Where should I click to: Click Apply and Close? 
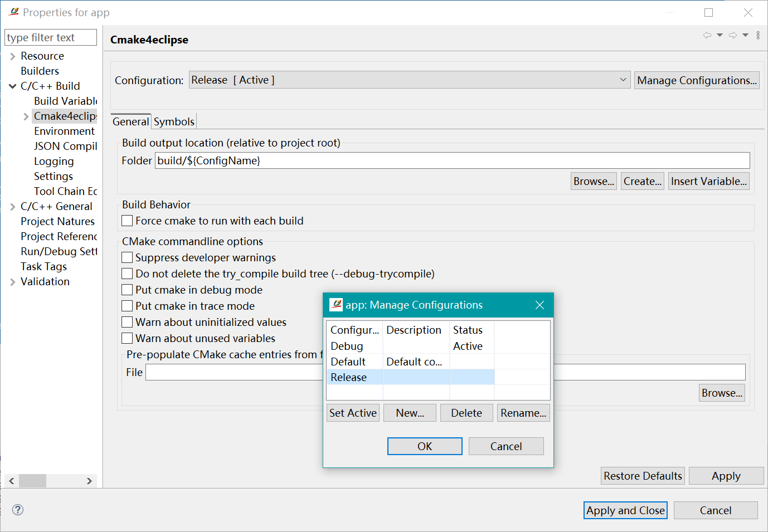[625, 510]
